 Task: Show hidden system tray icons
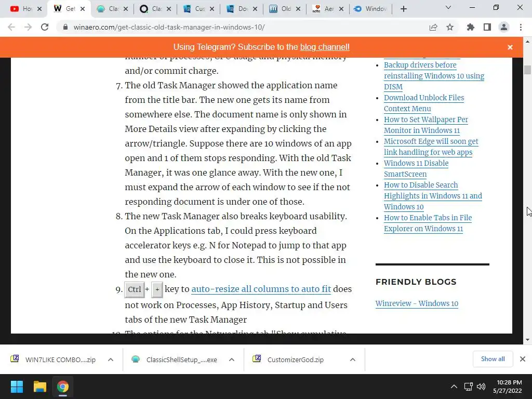[454, 387]
